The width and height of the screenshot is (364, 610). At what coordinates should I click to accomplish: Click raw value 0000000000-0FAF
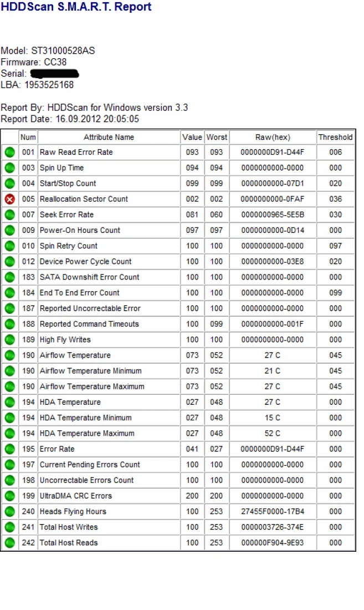click(x=273, y=199)
